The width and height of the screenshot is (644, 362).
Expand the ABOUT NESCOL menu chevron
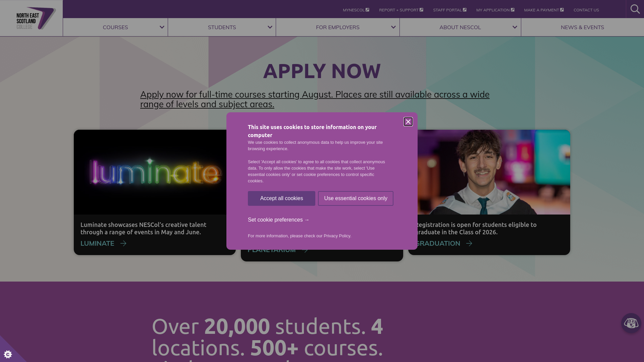click(x=515, y=27)
